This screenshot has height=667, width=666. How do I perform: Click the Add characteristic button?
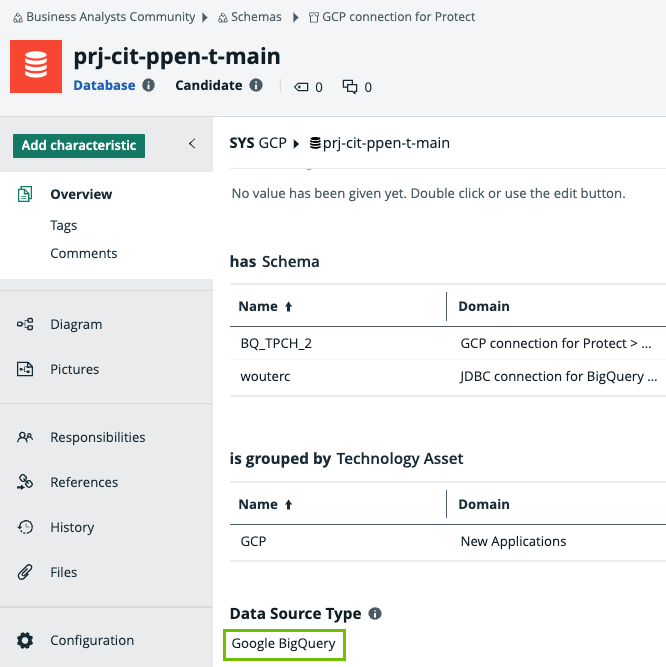[x=79, y=145]
